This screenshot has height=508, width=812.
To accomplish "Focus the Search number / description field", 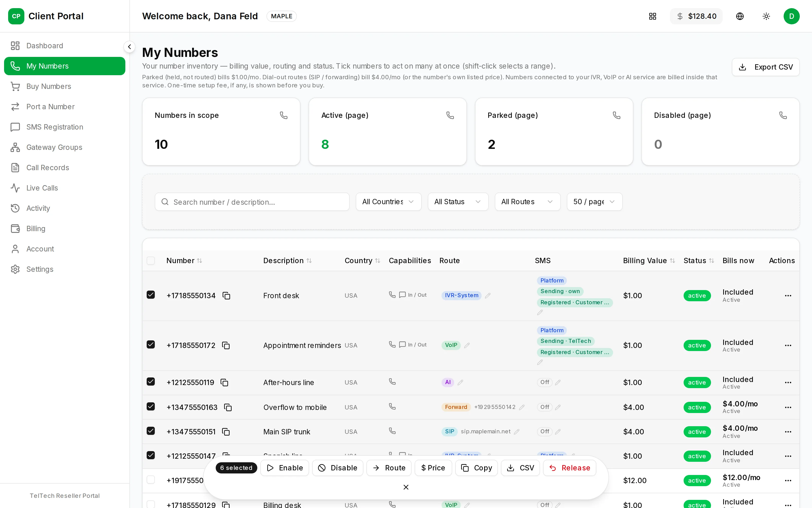I will [x=252, y=202].
